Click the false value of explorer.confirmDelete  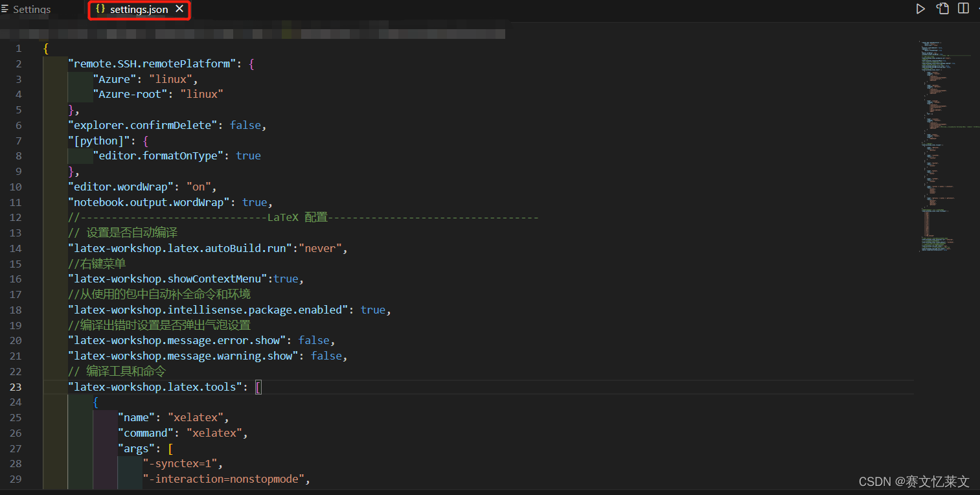pyautogui.click(x=245, y=126)
